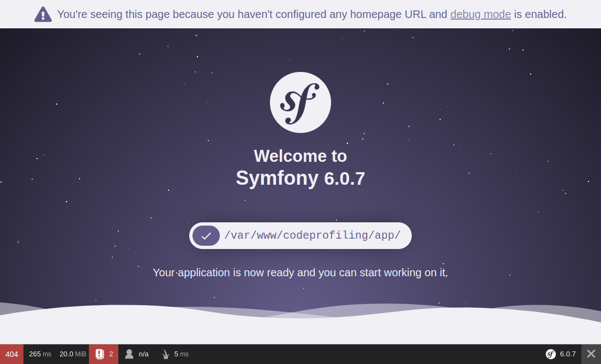The image size is (601, 364).
Task: Click the homepage URL warning message text
Action: click(x=311, y=14)
